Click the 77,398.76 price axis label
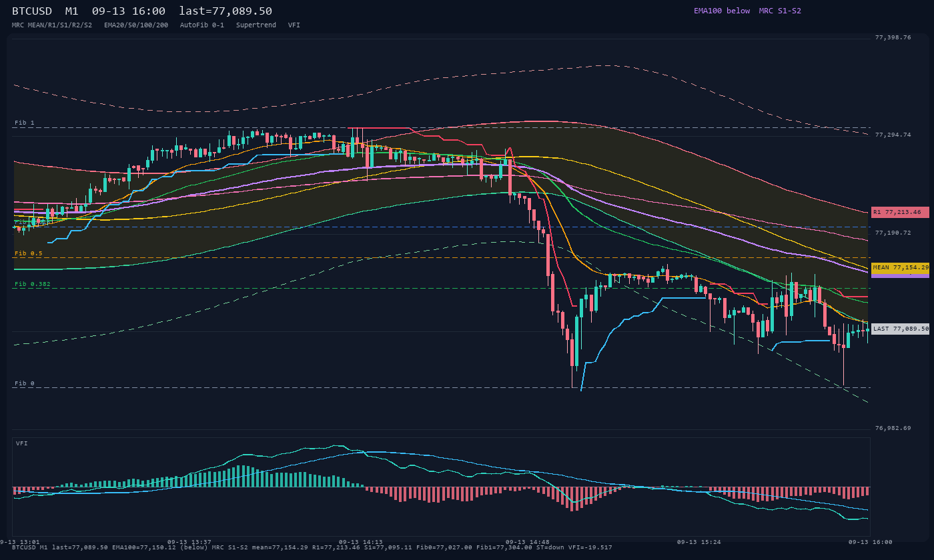The height and width of the screenshot is (560, 934). [x=893, y=37]
